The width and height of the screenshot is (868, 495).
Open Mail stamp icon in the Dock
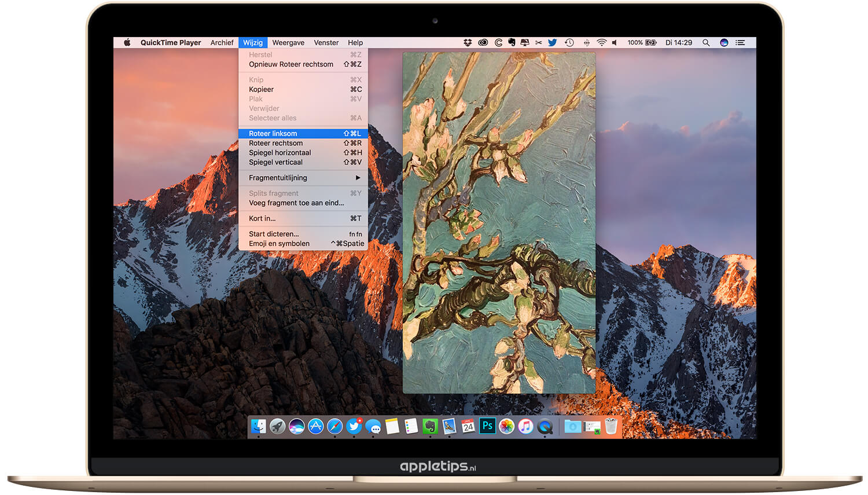coord(449,427)
